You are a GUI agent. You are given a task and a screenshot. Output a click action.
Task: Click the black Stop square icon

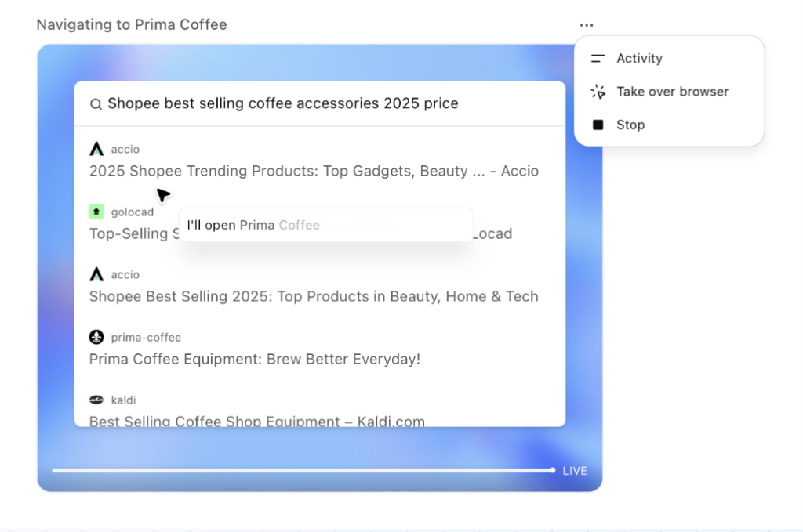[598, 125]
